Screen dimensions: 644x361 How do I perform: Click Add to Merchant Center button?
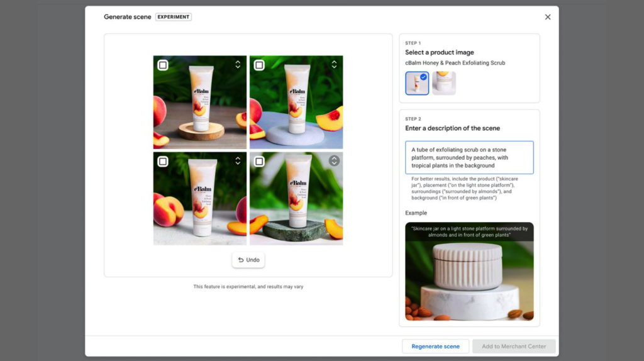(x=514, y=346)
